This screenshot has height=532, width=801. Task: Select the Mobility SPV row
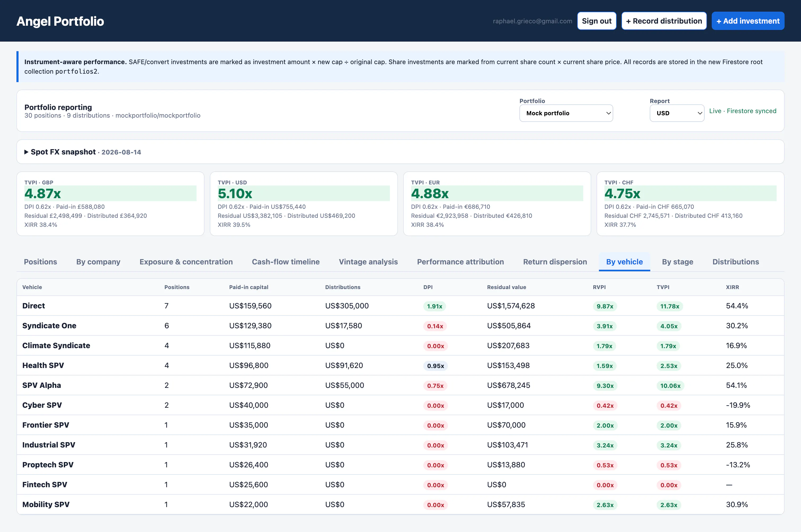400,504
